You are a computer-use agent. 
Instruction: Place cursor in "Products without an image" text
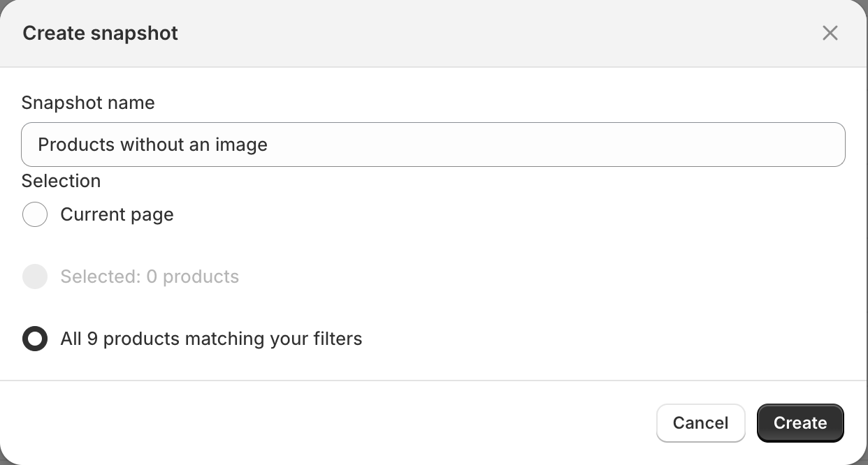click(152, 145)
